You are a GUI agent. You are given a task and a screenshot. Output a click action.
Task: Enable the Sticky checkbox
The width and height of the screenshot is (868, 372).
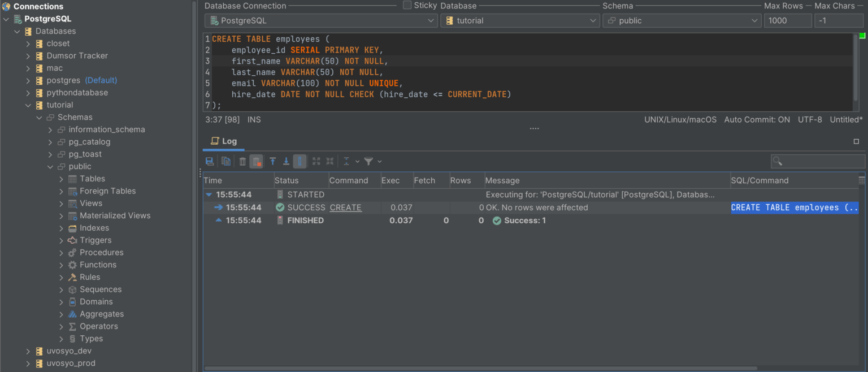407,5
